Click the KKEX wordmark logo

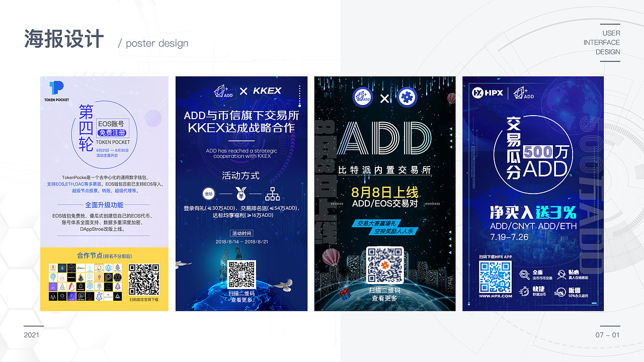[x=267, y=91]
